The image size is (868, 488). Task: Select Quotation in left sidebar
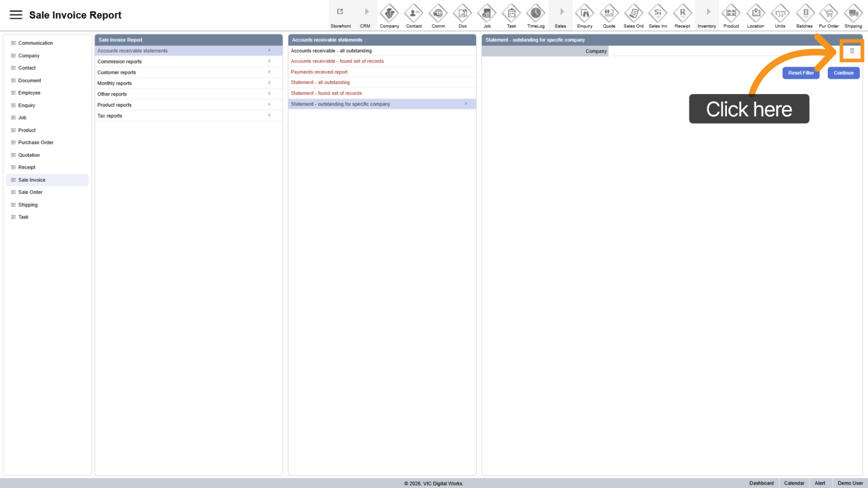(x=29, y=155)
